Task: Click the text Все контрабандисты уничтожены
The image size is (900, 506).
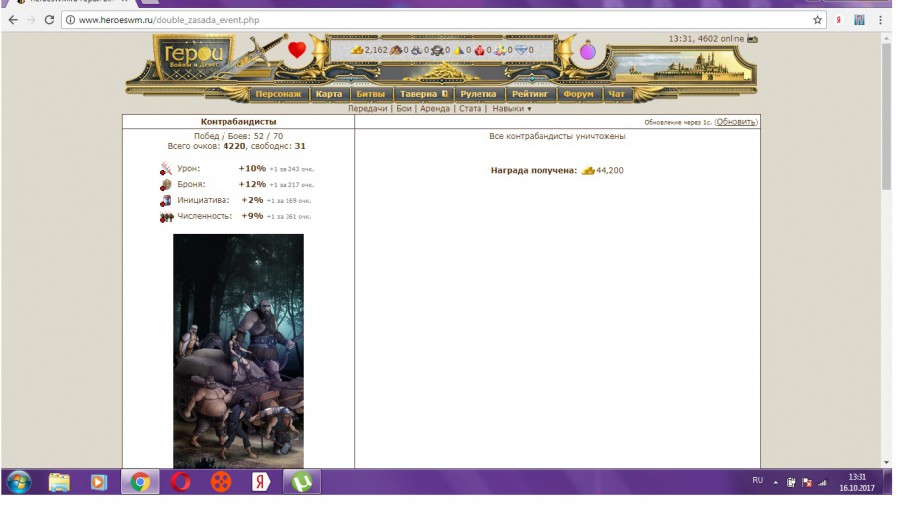Action: click(x=557, y=137)
